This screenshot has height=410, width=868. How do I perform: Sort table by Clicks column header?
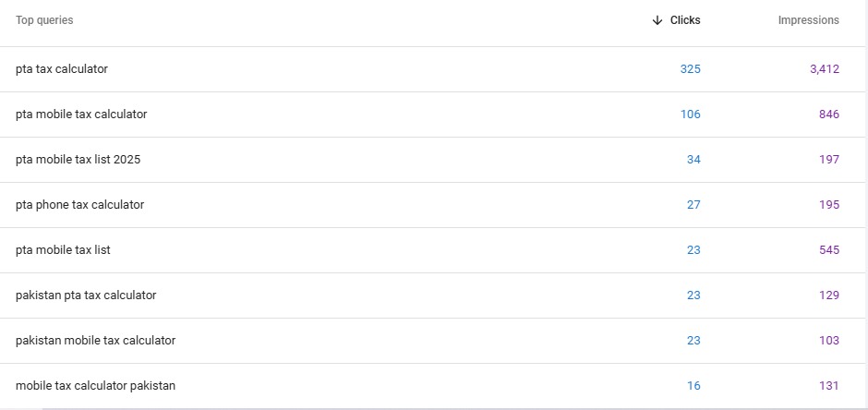tap(685, 20)
